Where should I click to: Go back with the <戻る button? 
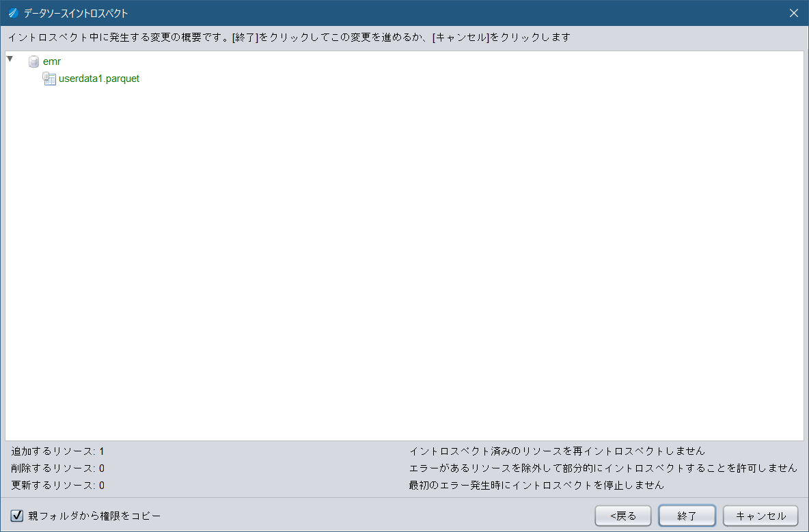click(x=622, y=516)
